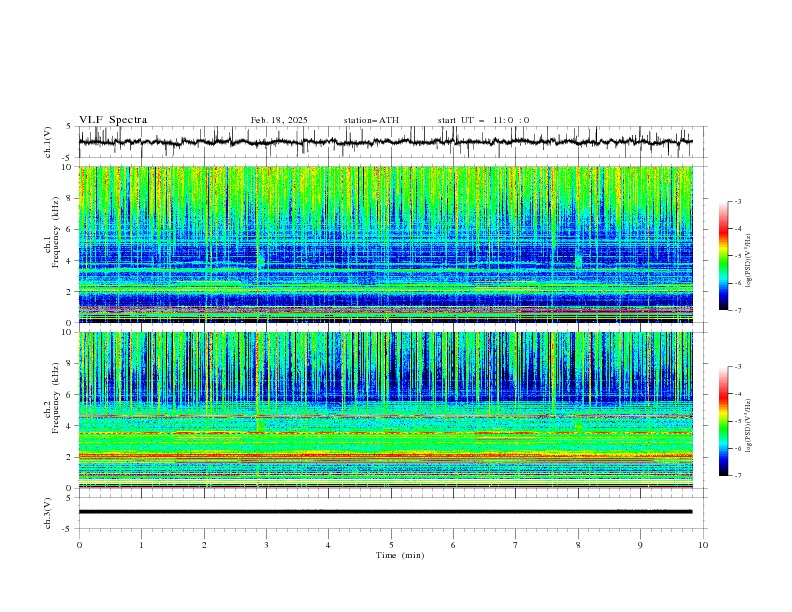Click the ch.1 voltage waveform trace
Screen dimensions: 792x612
pyautogui.click(x=386, y=142)
